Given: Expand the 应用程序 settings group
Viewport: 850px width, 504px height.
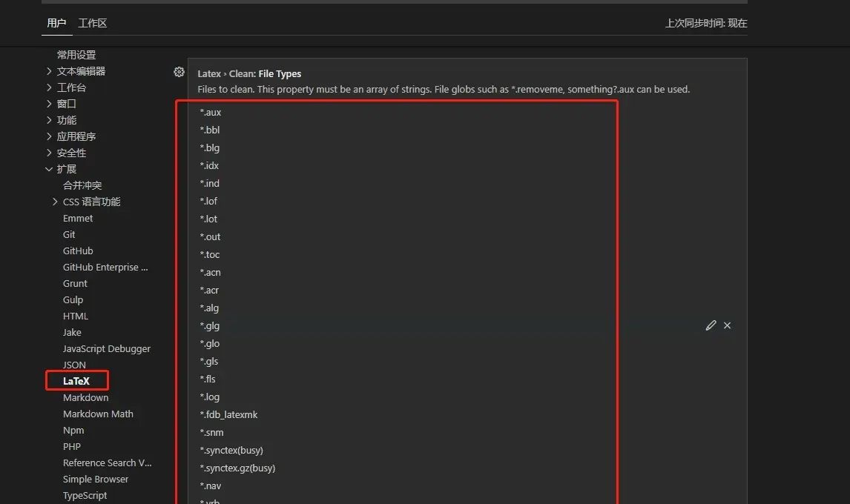Looking at the screenshot, I should (79, 136).
